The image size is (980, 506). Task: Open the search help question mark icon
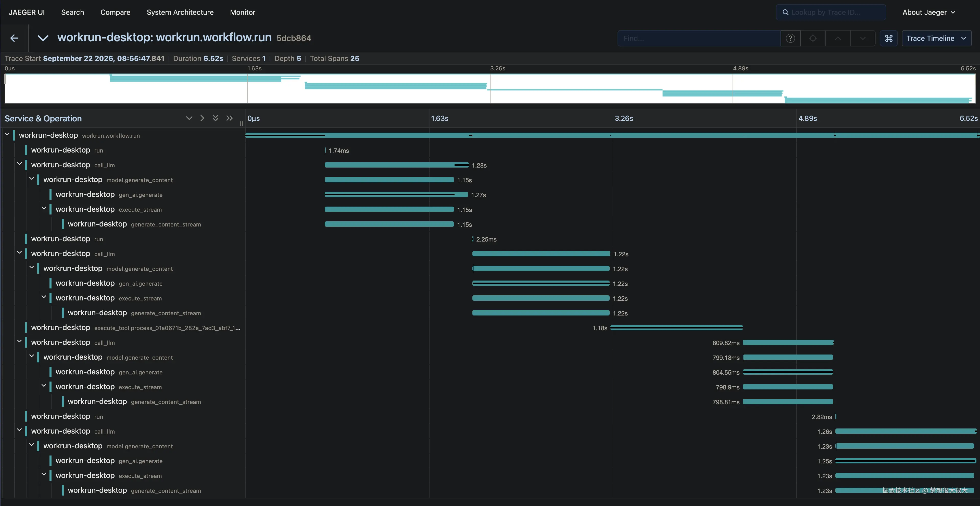(790, 39)
